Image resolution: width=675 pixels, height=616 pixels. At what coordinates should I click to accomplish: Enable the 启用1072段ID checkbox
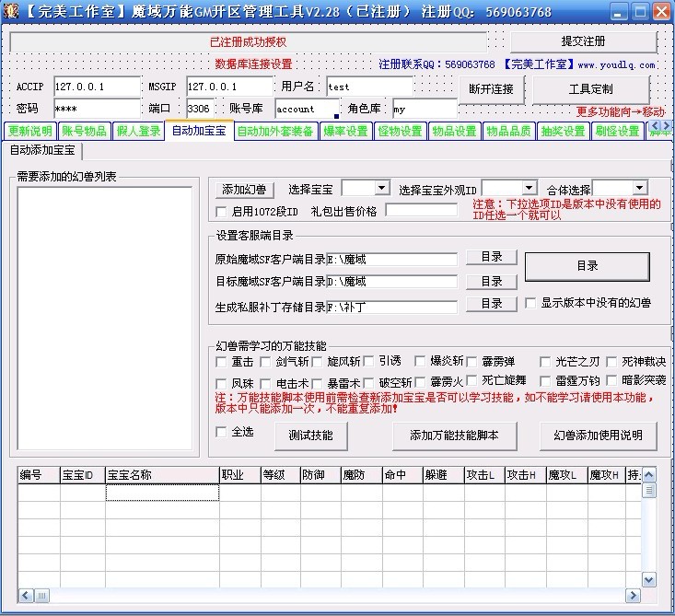point(221,212)
